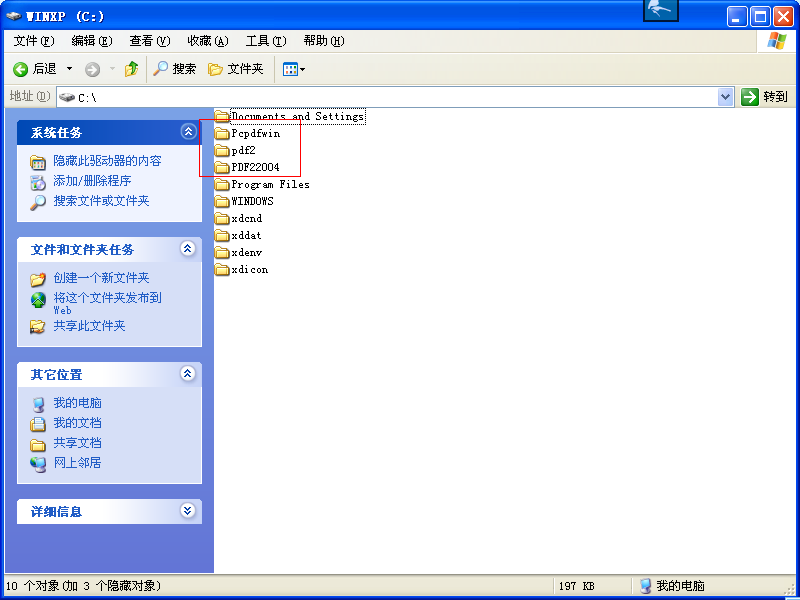The width and height of the screenshot is (800, 600).
Task: Click 隐藏此驱动器的内容 link
Action: [107, 161]
